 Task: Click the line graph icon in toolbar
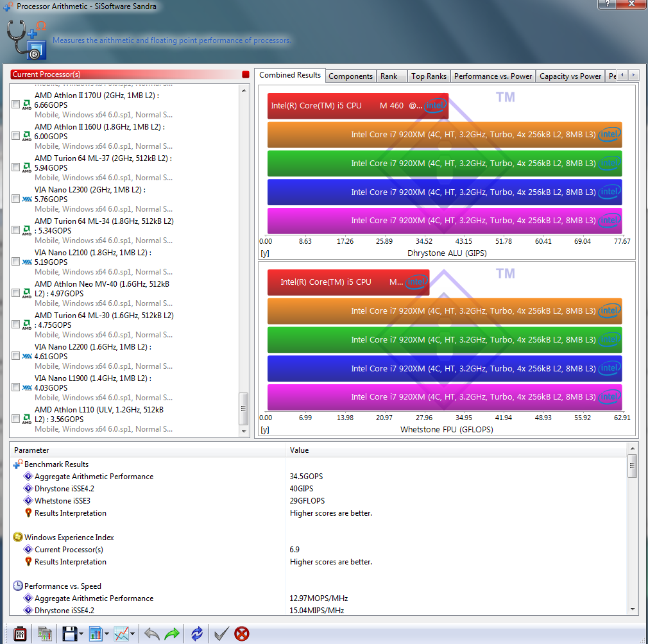pyautogui.click(x=121, y=633)
